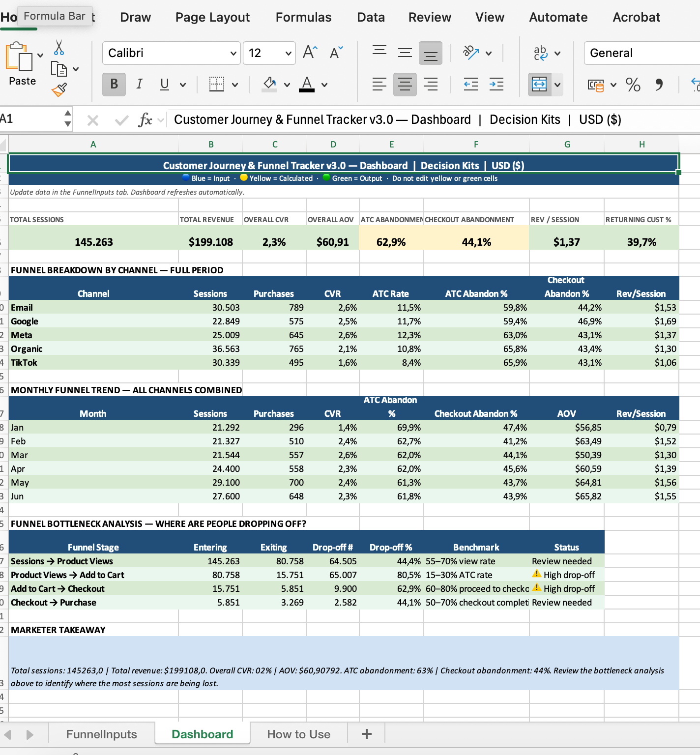Click the Select All corner triangle
This screenshot has height=755, width=700.
[x=3, y=145]
